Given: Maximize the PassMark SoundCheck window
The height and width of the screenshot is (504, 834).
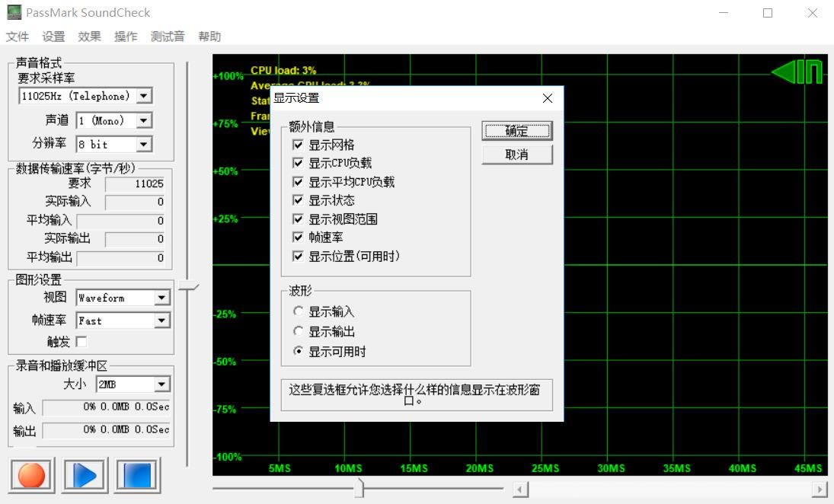Looking at the screenshot, I should point(768,13).
